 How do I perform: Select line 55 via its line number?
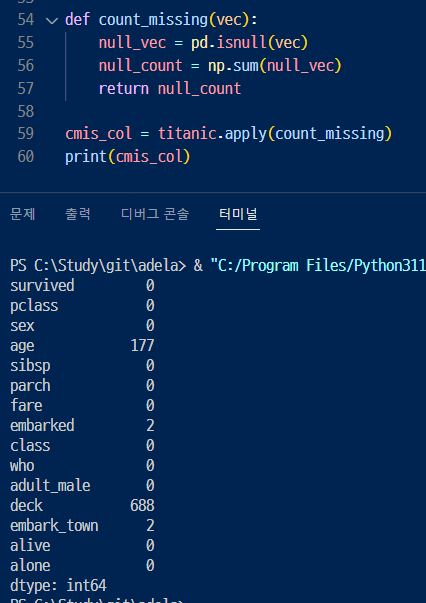point(25,43)
